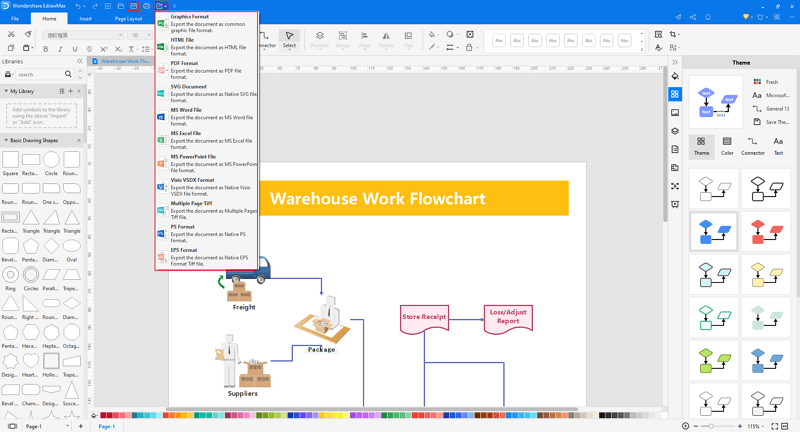The width and height of the screenshot is (800, 432).
Task: Switch to the Page Layout tab
Action: pos(128,18)
